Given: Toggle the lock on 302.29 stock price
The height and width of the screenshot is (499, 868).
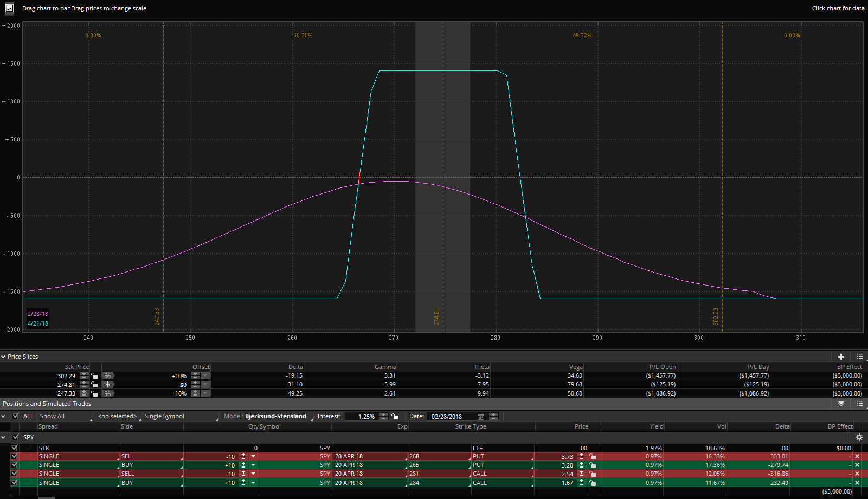Looking at the screenshot, I should 95,376.
